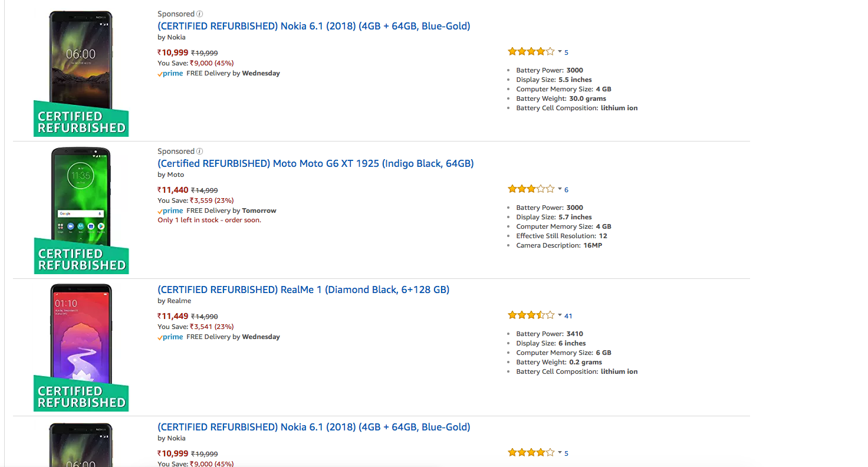Click the ₹11,449 price of the RealMe 1
The height and width of the screenshot is (467, 868).
(173, 316)
